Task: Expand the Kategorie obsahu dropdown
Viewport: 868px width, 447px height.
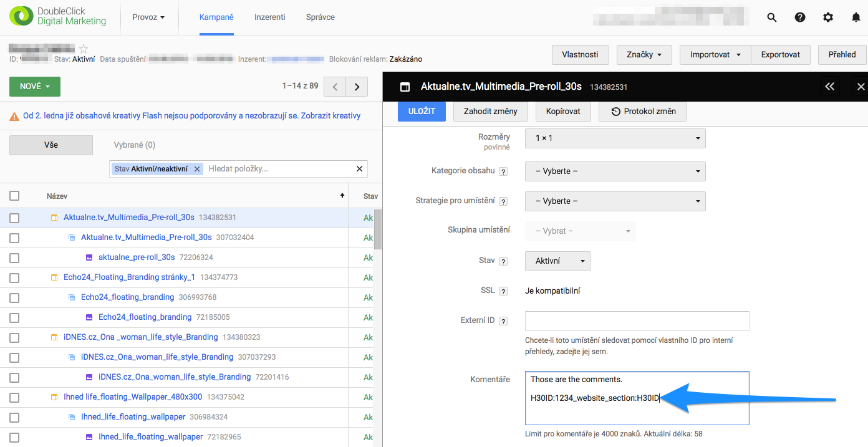Action: [x=615, y=171]
